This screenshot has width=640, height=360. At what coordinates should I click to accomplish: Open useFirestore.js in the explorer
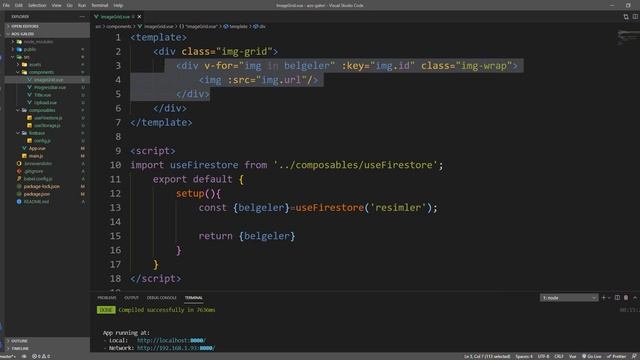pos(47,118)
